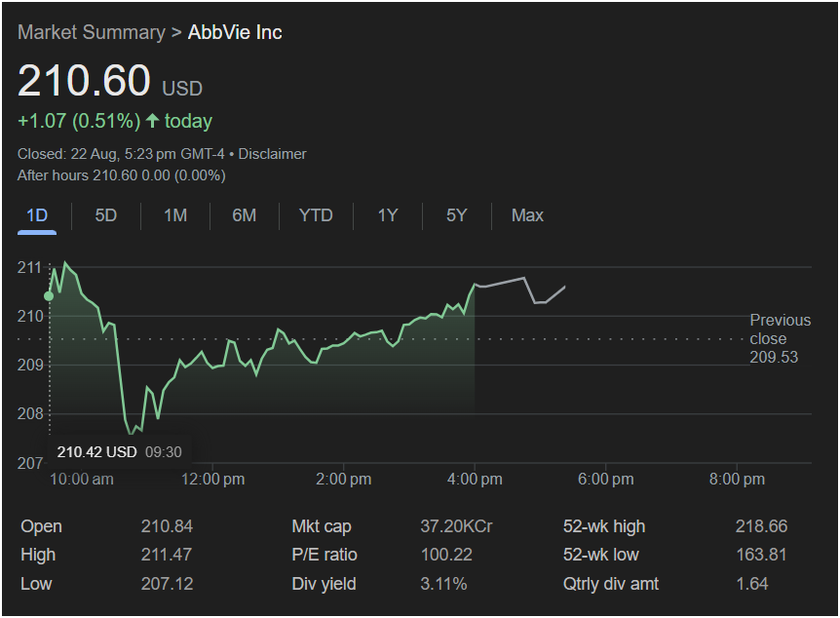Image resolution: width=840 pixels, height=618 pixels.
Task: Switch to the 6M chart view
Action: coord(245,215)
